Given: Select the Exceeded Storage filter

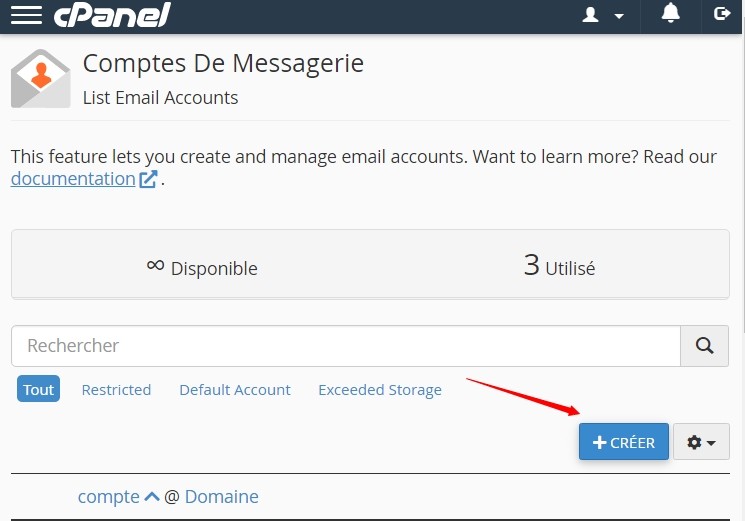Looking at the screenshot, I should point(380,390).
